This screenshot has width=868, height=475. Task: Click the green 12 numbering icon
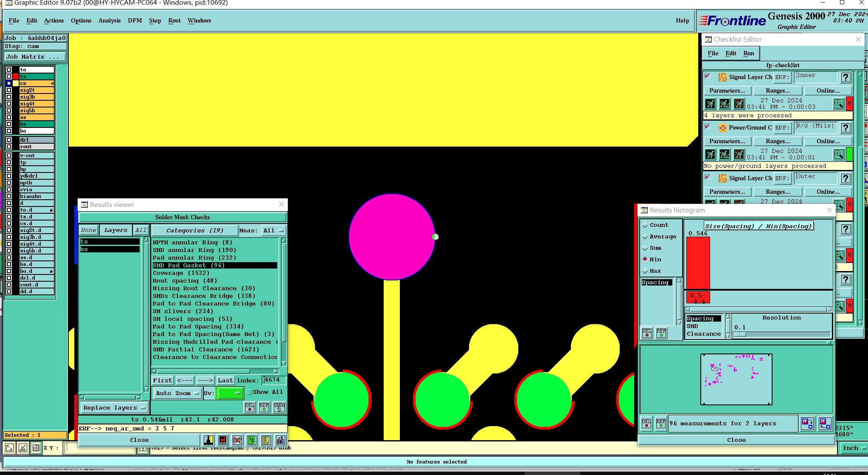(x=252, y=440)
